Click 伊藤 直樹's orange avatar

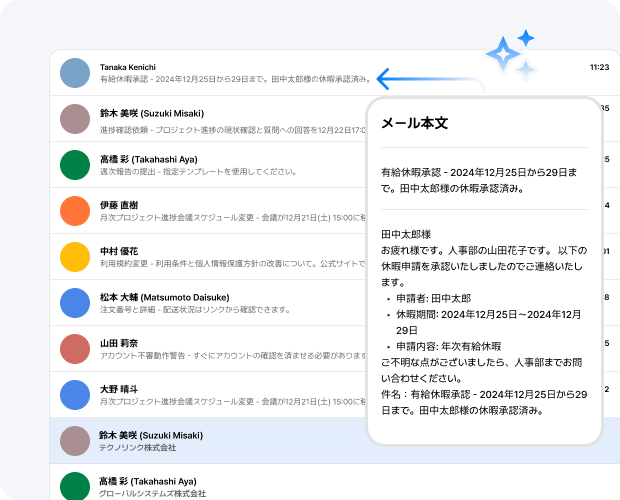point(75,211)
